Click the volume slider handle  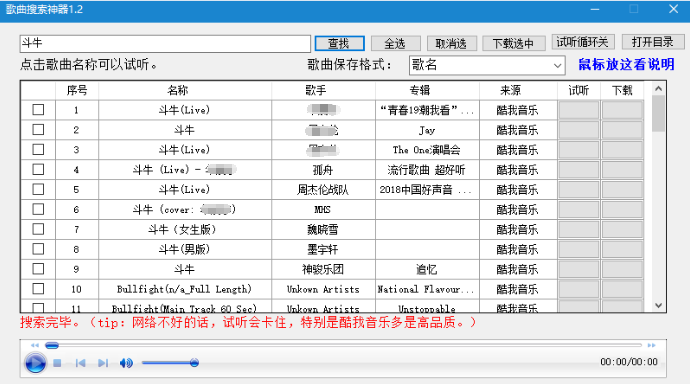coord(194,363)
